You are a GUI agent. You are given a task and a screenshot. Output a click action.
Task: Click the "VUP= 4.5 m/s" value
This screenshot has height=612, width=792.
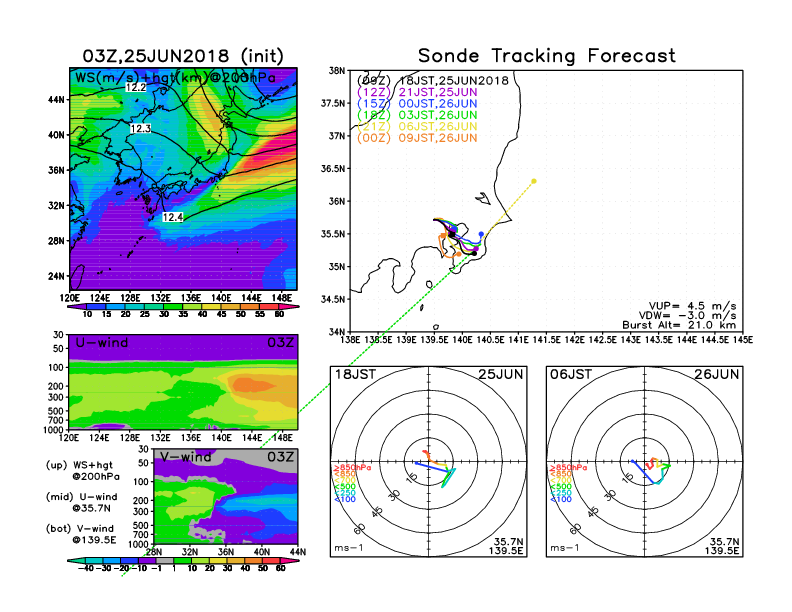[692, 306]
